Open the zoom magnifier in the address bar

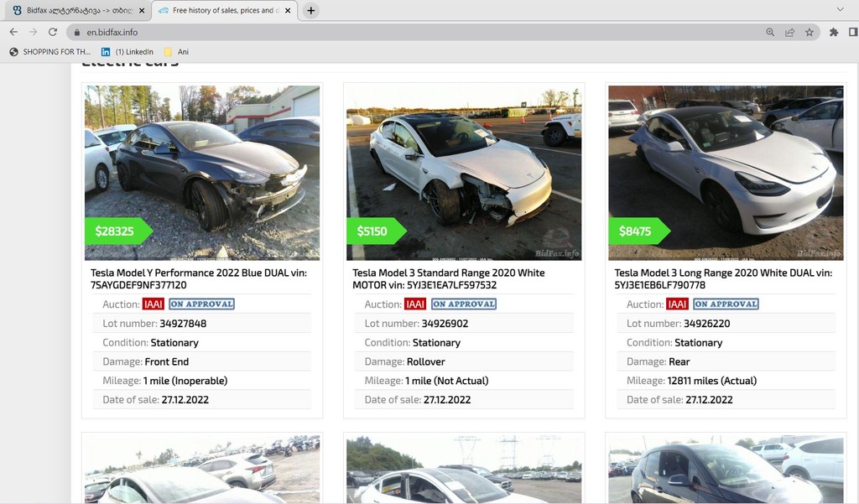(x=770, y=33)
